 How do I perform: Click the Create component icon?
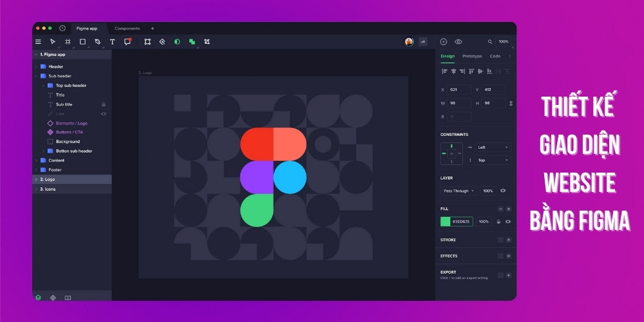click(162, 41)
